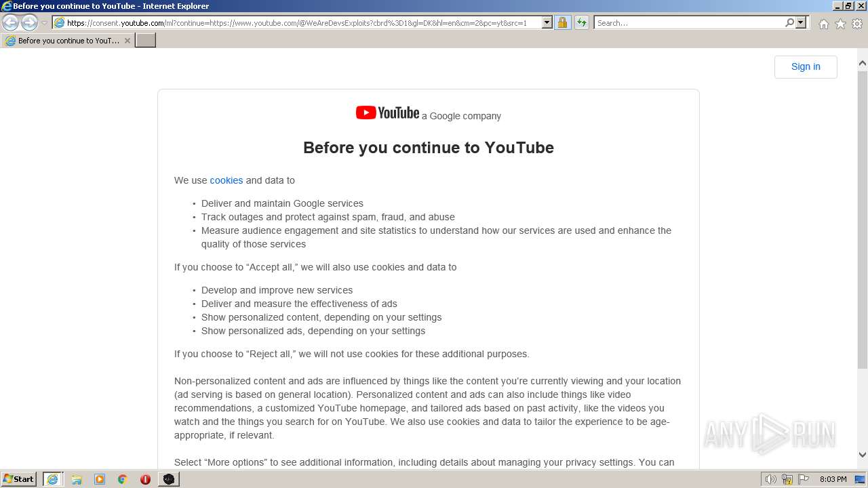
Task: Open the Tools gear icon
Action: pyautogui.click(x=857, y=24)
